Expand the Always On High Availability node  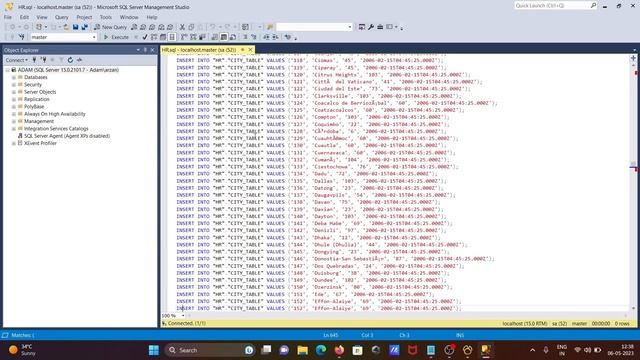point(14,114)
